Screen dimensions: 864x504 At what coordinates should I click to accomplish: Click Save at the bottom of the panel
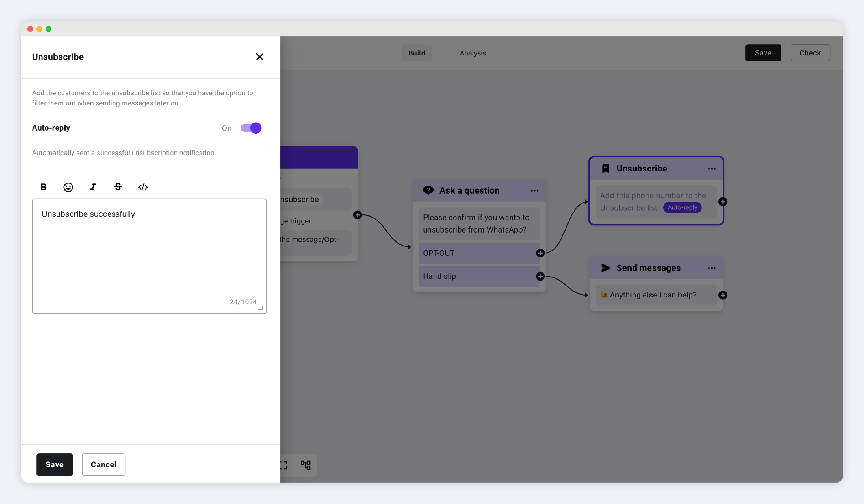coord(55,464)
